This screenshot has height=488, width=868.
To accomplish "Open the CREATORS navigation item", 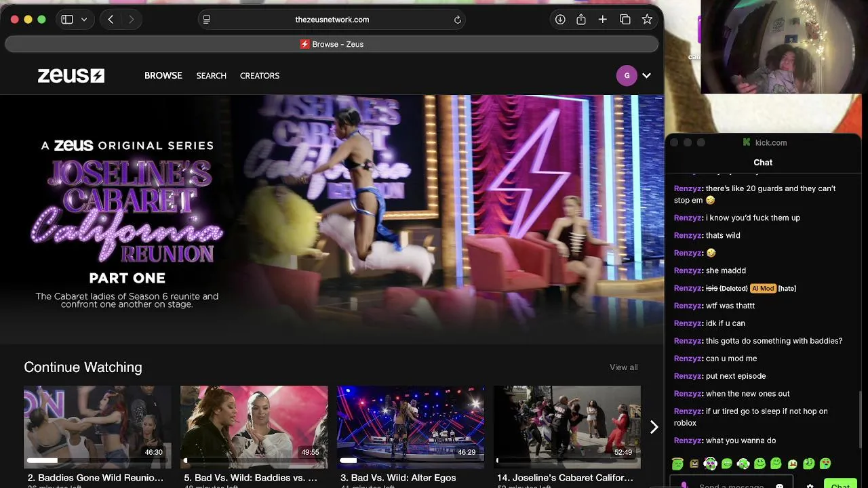I will (260, 75).
